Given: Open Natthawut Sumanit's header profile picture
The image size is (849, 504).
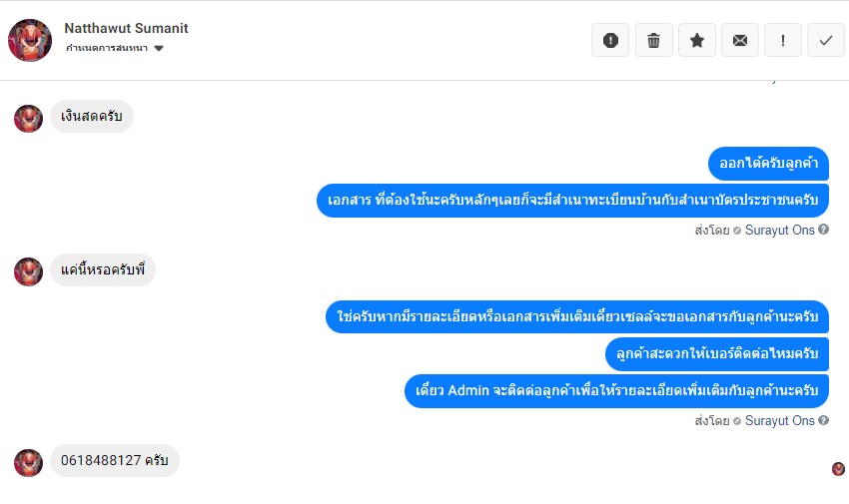Looking at the screenshot, I should (30, 40).
